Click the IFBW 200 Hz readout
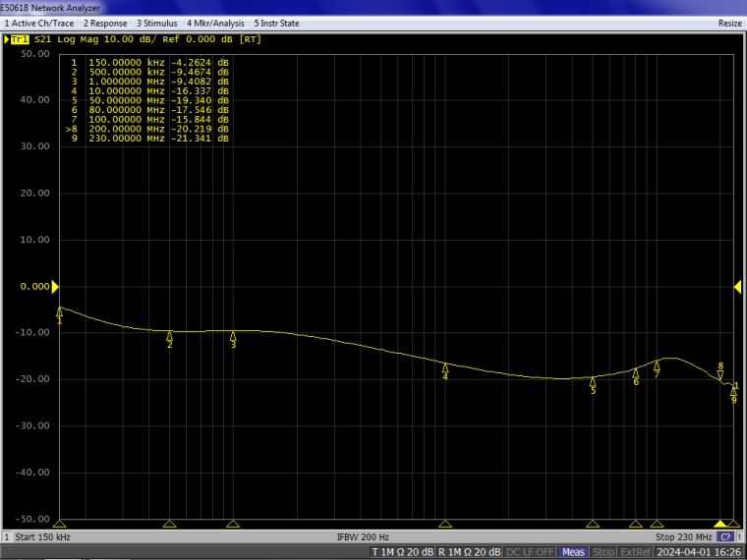Image resolution: width=747 pixels, height=560 pixels. click(363, 537)
